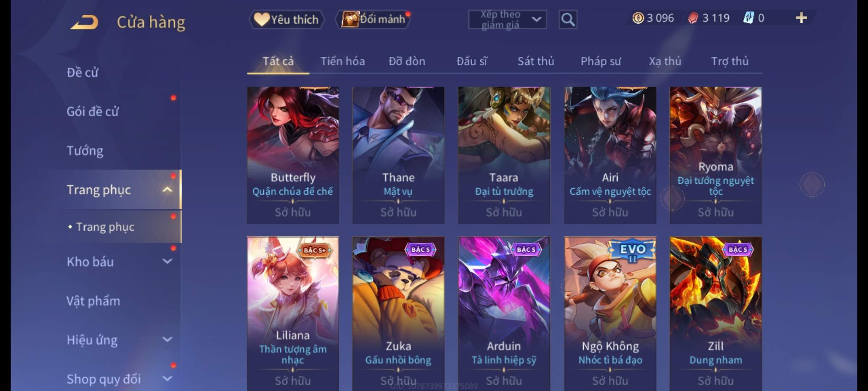Switch to the Sát thủ tab
The image size is (868, 391).
point(536,61)
